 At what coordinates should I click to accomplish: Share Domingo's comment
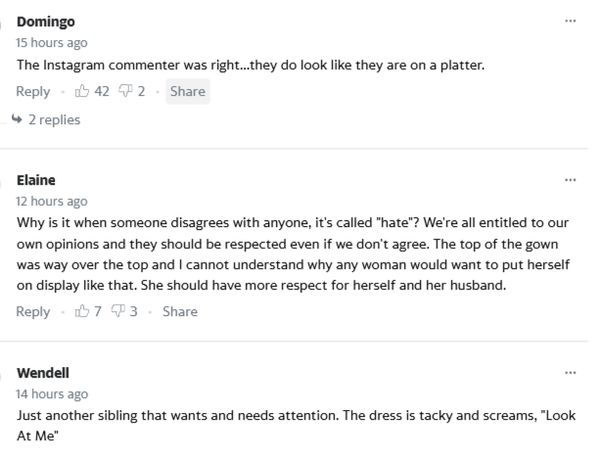click(187, 91)
